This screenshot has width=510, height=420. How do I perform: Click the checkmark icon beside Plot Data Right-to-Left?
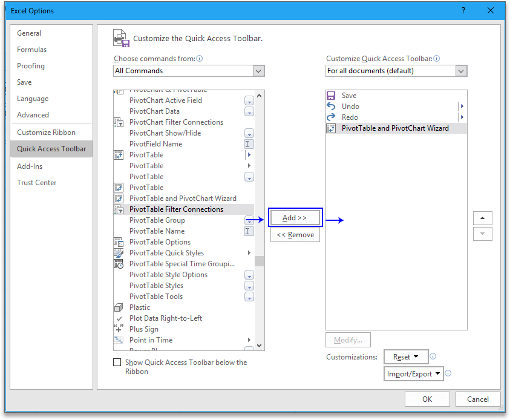(x=119, y=318)
